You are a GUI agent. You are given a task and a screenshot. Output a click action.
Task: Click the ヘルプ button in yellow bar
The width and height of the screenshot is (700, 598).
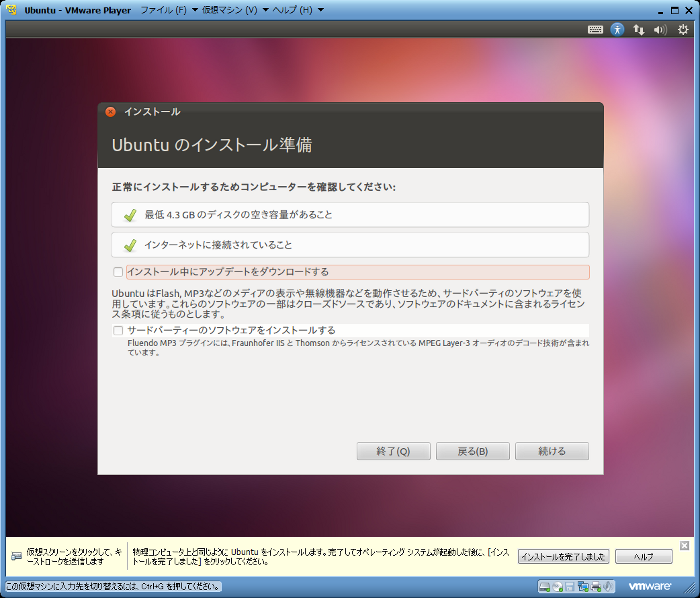643,556
